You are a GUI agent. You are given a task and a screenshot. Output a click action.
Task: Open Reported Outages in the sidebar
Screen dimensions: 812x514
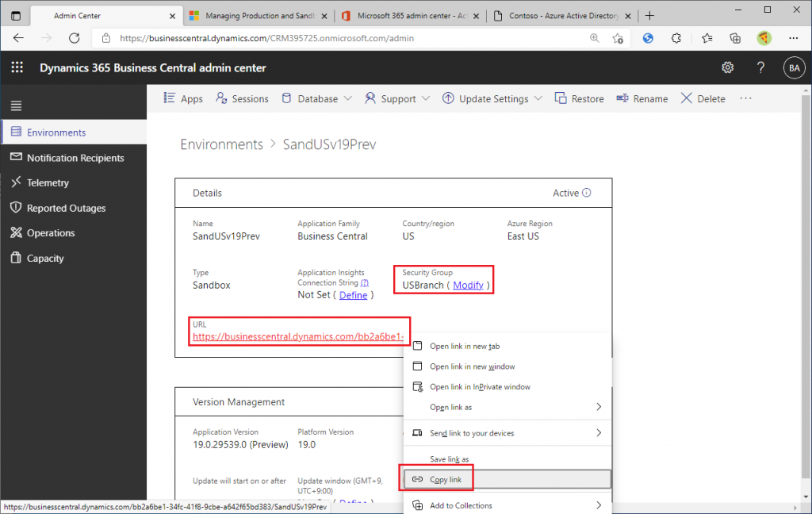74,208
